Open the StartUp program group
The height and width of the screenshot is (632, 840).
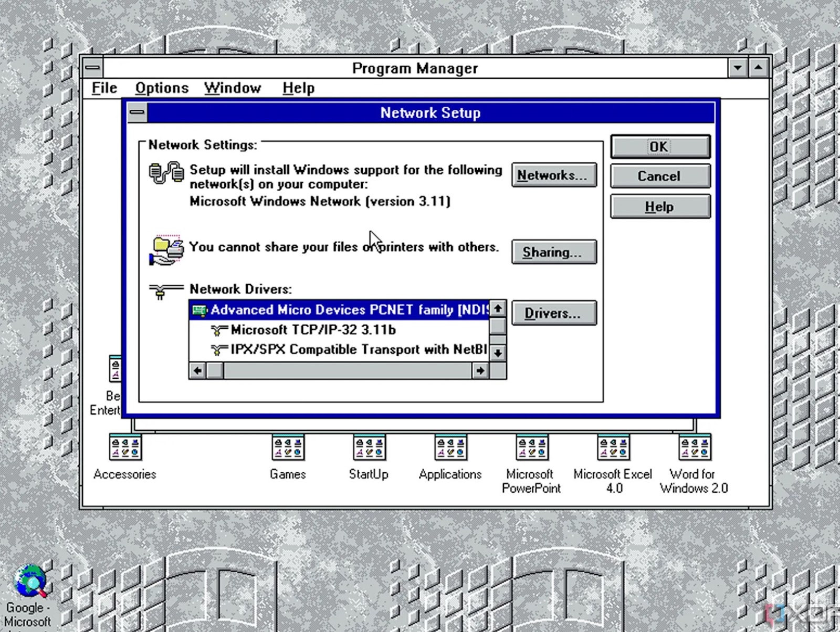(370, 447)
